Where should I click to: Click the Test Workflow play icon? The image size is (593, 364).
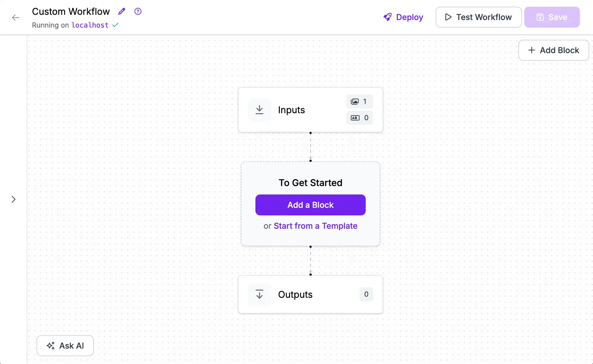(448, 17)
